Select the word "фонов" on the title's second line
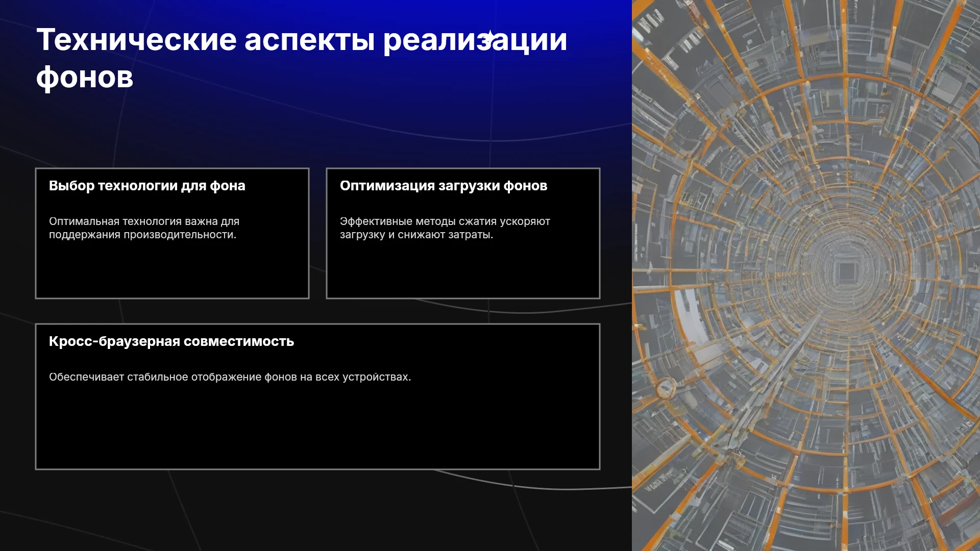 pos(85,78)
